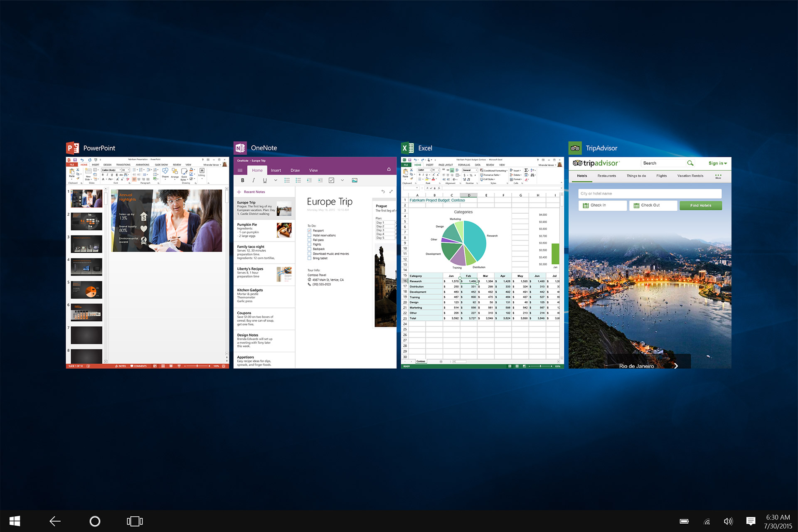Check the Rail pass checkbox
This screenshot has height=532, width=798.
click(309, 240)
